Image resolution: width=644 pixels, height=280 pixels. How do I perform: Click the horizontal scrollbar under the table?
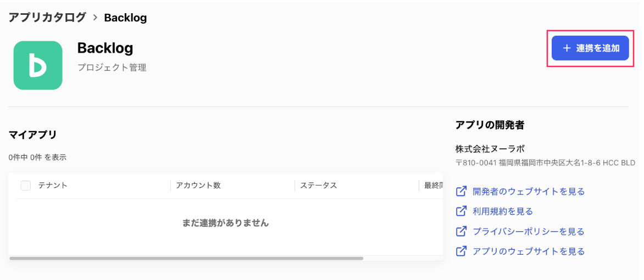[x=187, y=258]
